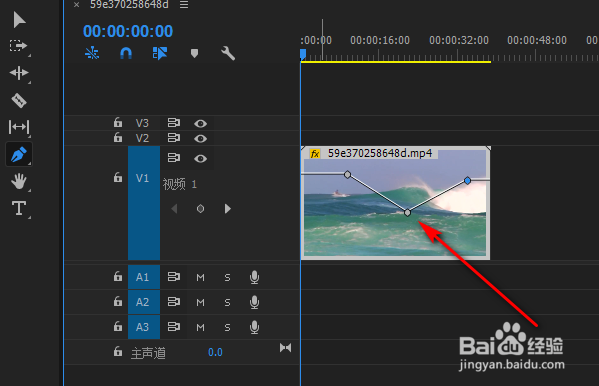Toggle sync lock for A3
The height and width of the screenshot is (386, 599).
pyautogui.click(x=173, y=327)
